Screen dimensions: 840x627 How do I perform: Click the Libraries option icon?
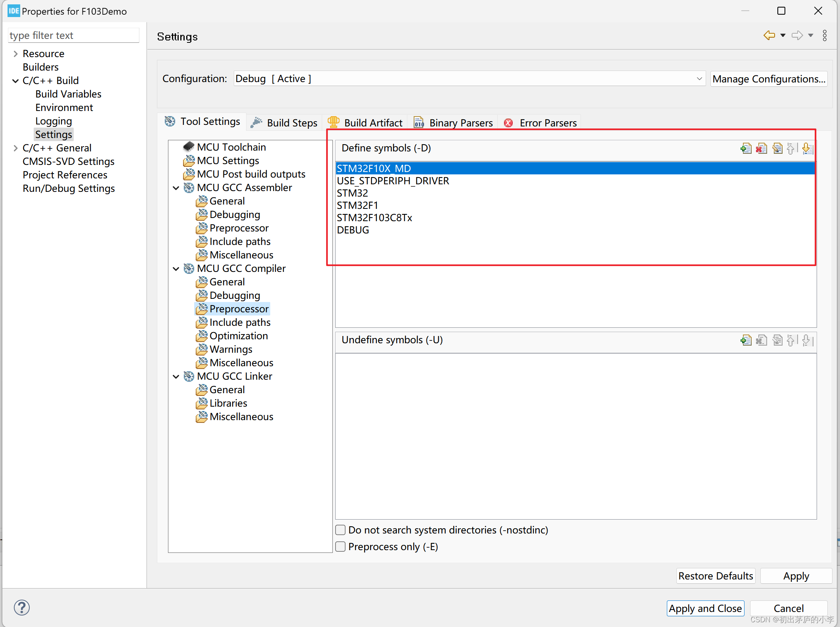(x=202, y=403)
